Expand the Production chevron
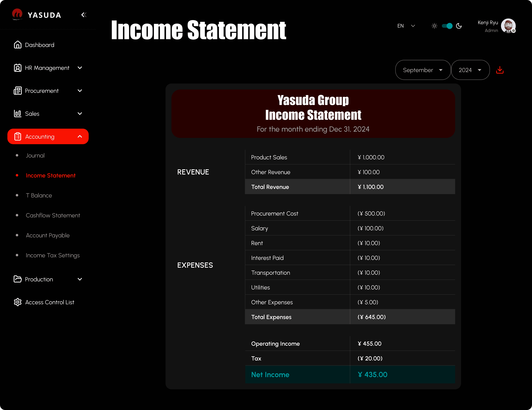532x410 pixels. point(80,279)
